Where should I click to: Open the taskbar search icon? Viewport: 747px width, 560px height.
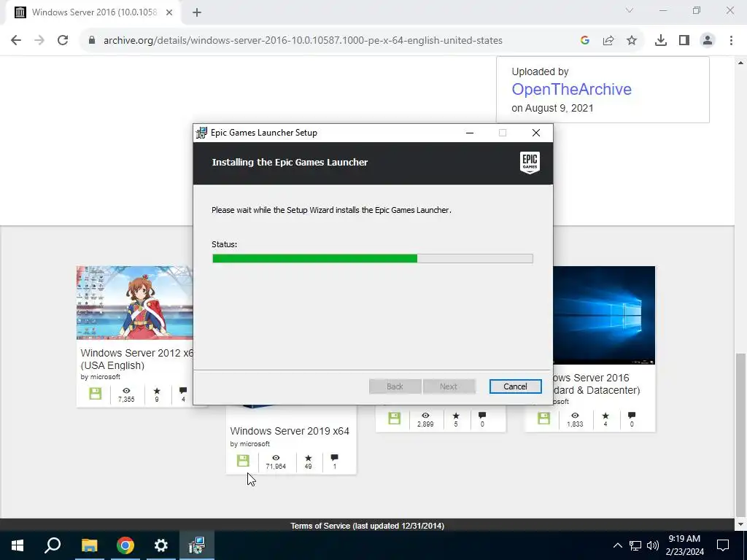click(53, 545)
